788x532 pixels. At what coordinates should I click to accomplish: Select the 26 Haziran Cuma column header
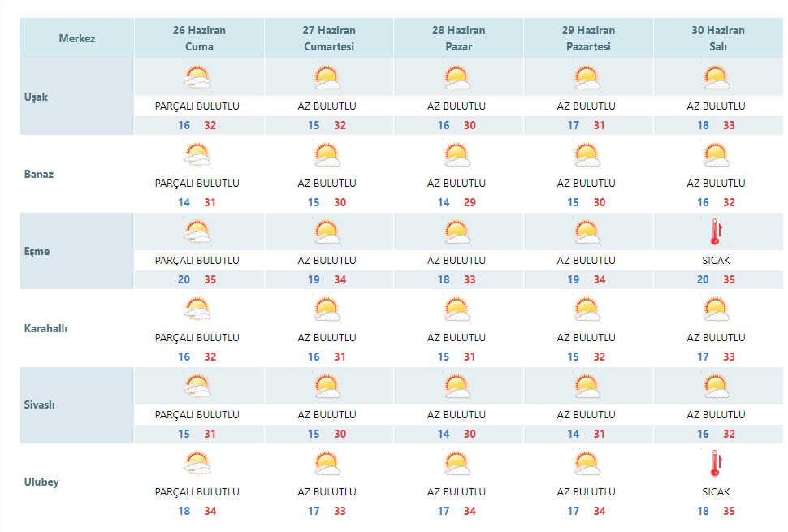(x=199, y=38)
